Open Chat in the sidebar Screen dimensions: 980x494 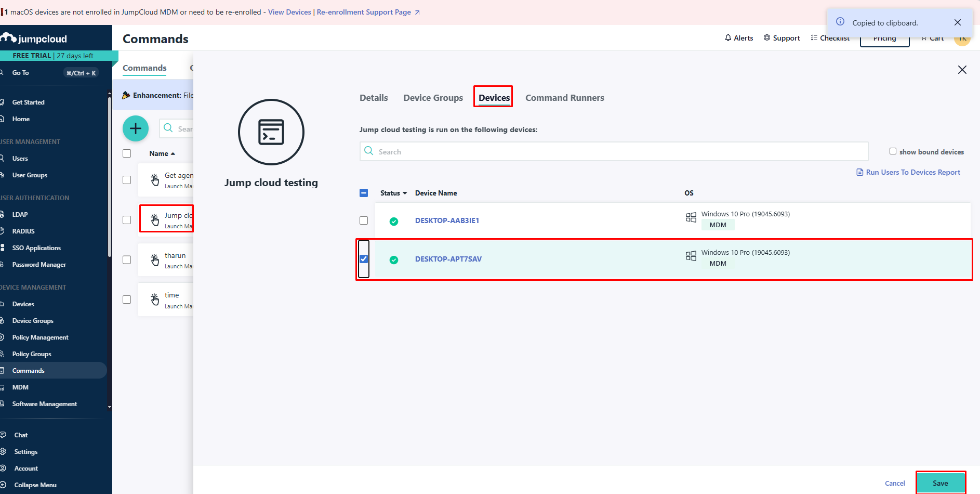[21, 435]
